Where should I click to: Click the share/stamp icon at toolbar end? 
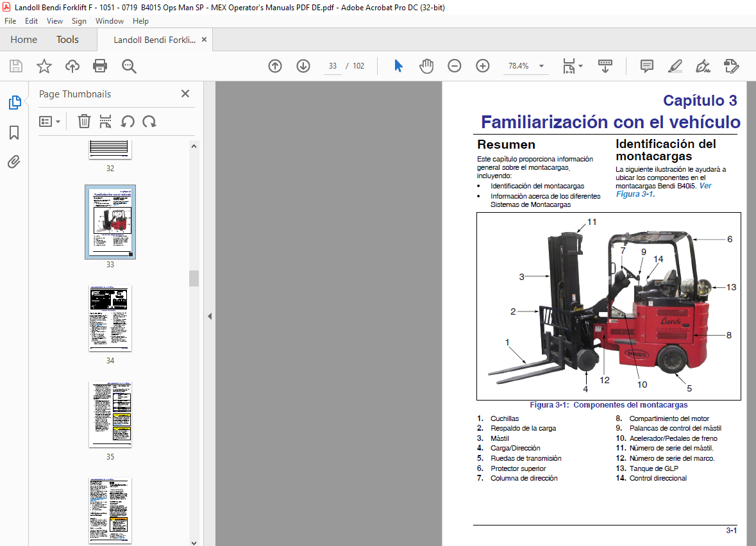[732, 66]
